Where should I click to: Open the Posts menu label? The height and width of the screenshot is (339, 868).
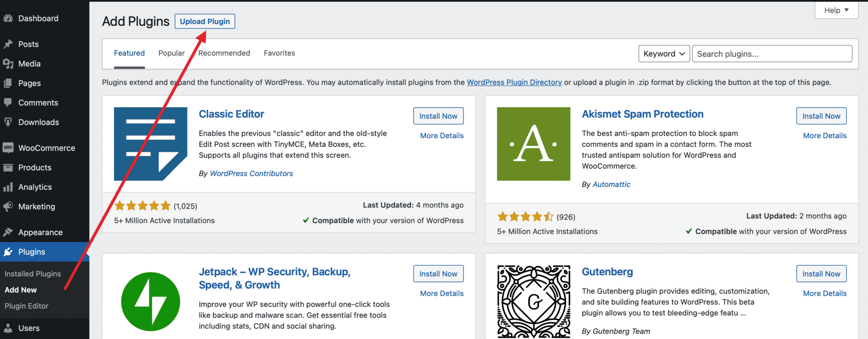pos(28,44)
